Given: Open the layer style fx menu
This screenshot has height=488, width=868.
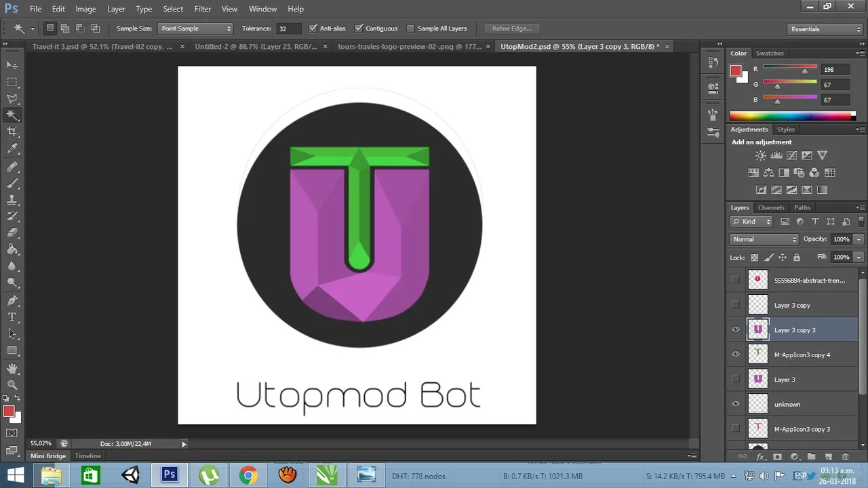Looking at the screenshot, I should coord(760,457).
